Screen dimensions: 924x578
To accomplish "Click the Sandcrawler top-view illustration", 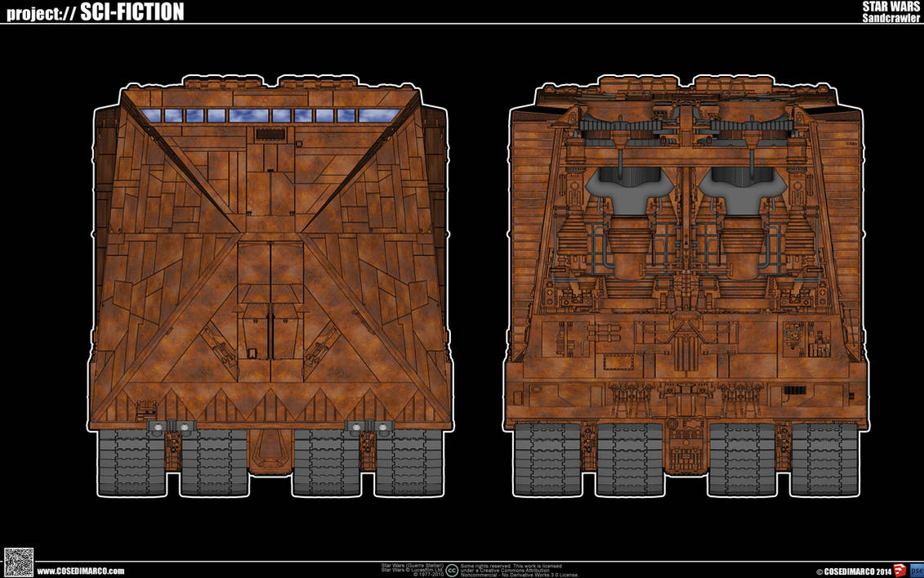I will point(271,285).
